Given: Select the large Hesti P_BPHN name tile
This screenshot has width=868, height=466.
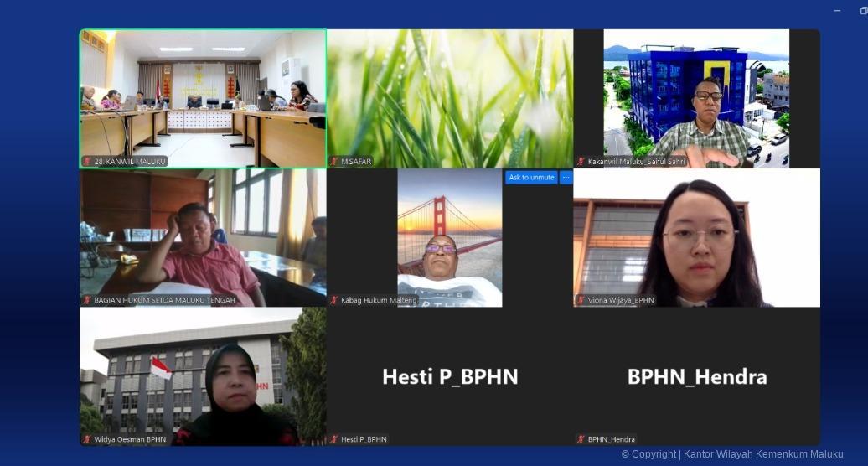Looking at the screenshot, I should [x=450, y=376].
